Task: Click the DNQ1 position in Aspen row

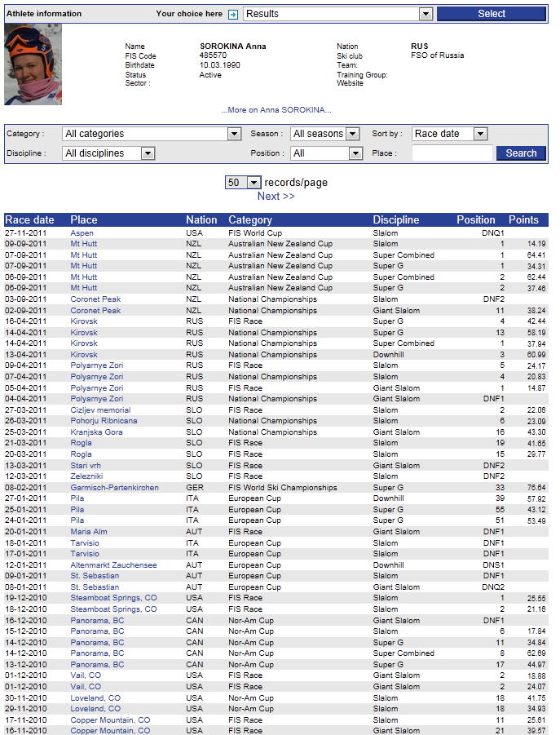Action: 493,233
